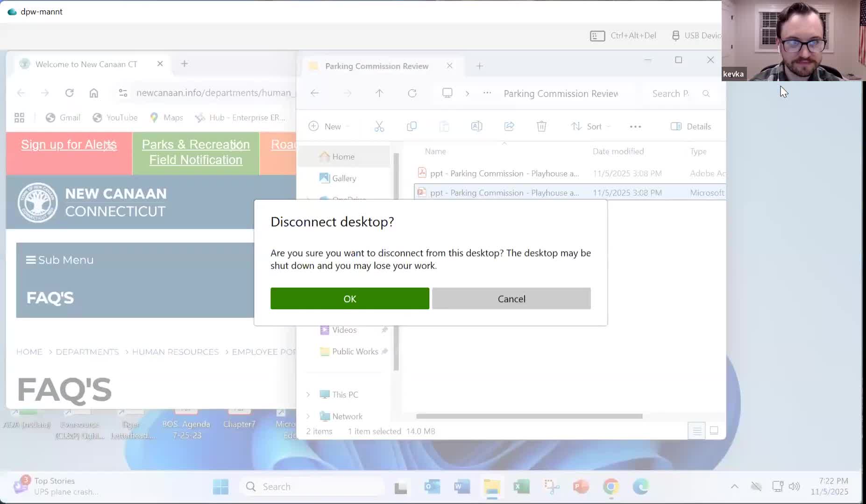Open PowerPoint from the taskbar
Viewport: 866px width, 504px height.
pos(581,487)
